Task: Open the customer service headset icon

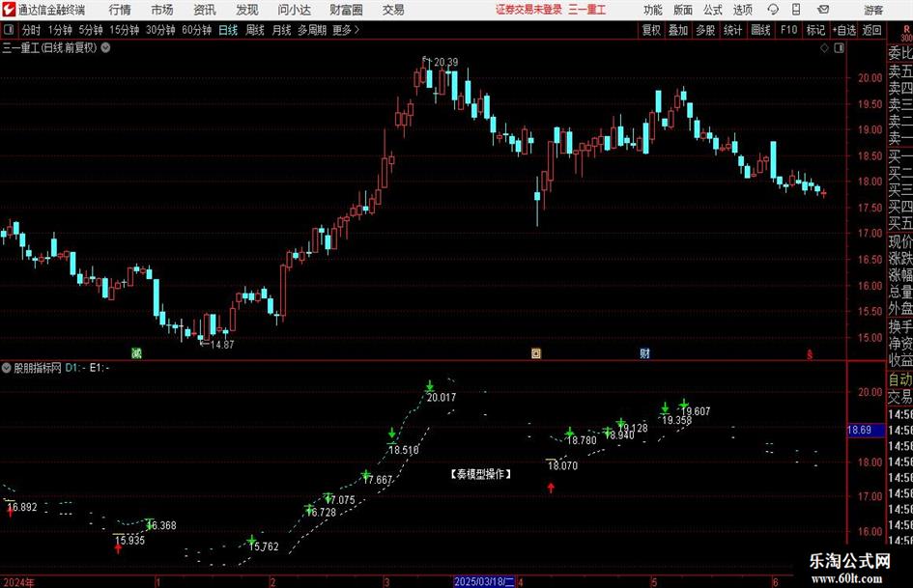Action: point(773,10)
